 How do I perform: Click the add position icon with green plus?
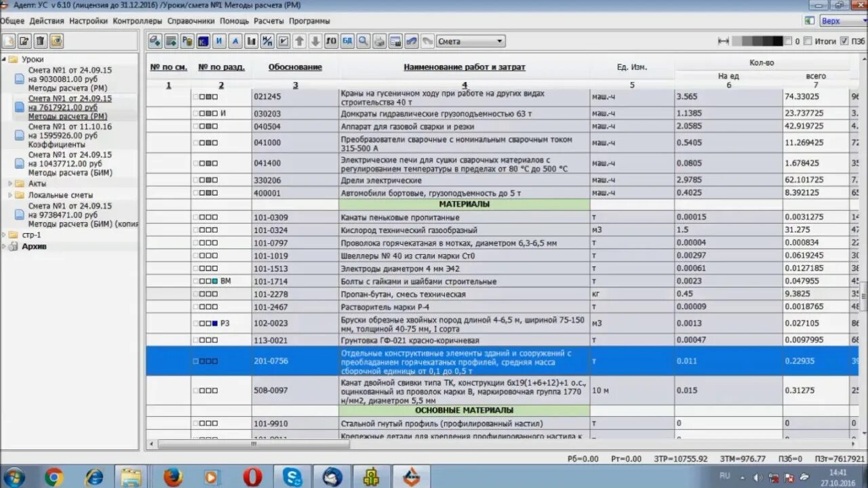[x=155, y=41]
